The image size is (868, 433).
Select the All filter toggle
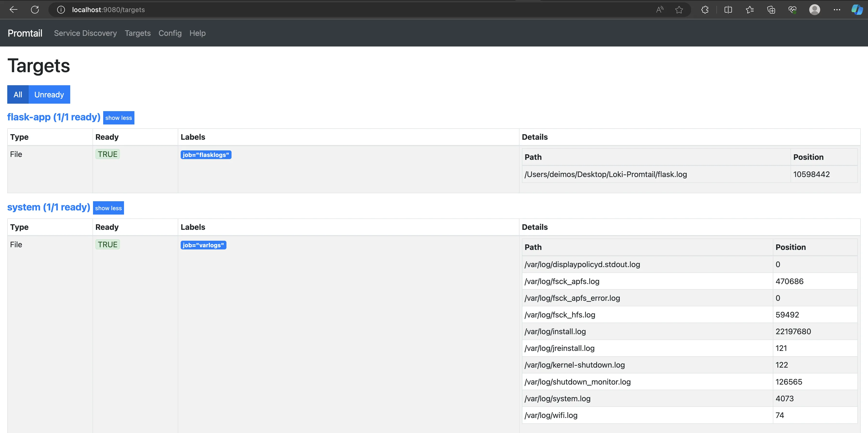(18, 94)
